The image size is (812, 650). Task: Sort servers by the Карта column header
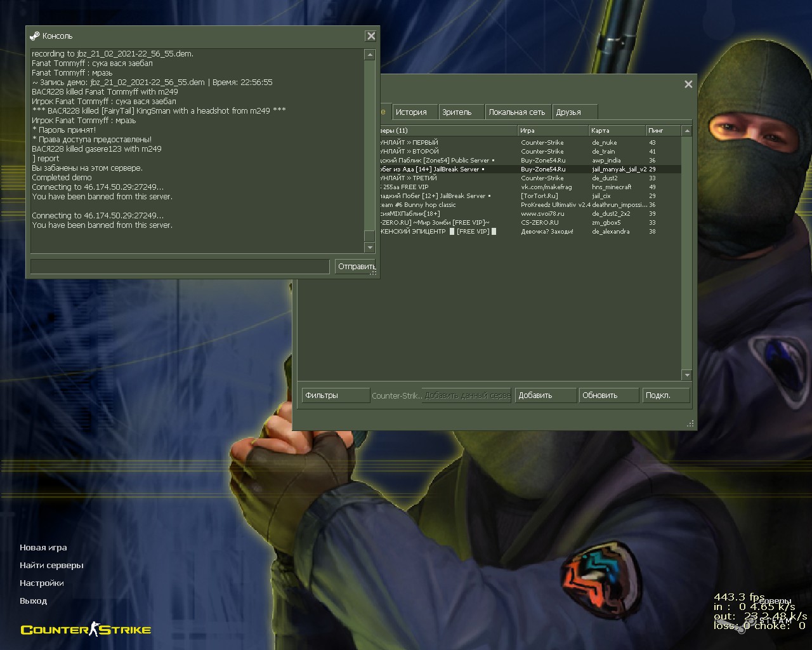click(617, 131)
